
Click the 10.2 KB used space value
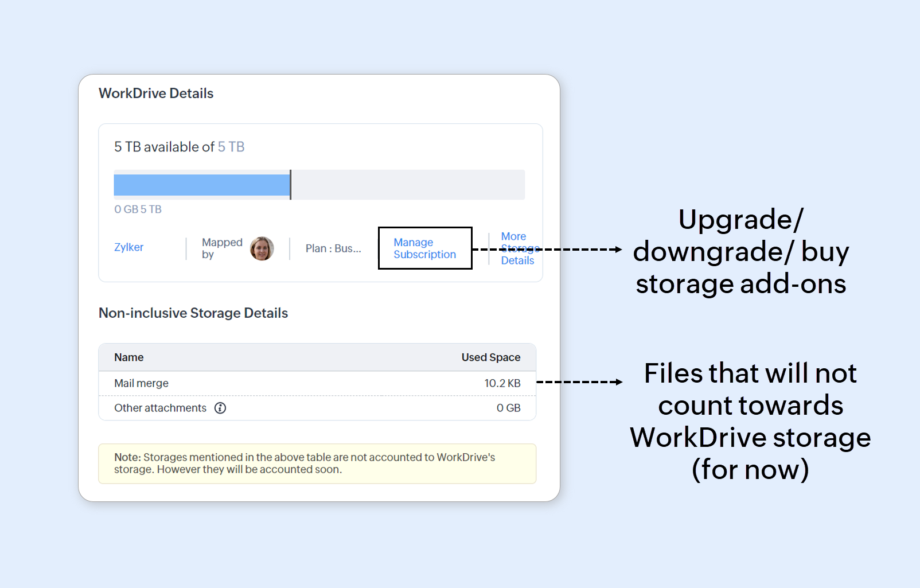pos(502,383)
